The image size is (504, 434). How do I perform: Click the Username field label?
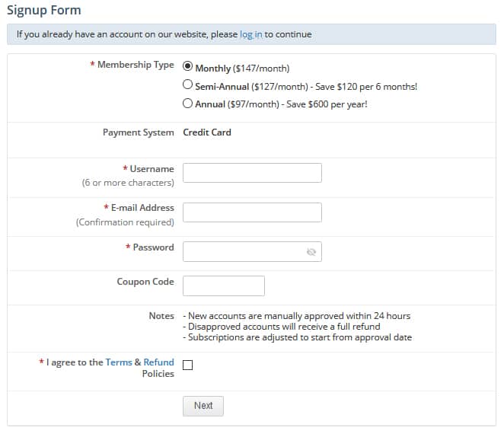coord(152,169)
